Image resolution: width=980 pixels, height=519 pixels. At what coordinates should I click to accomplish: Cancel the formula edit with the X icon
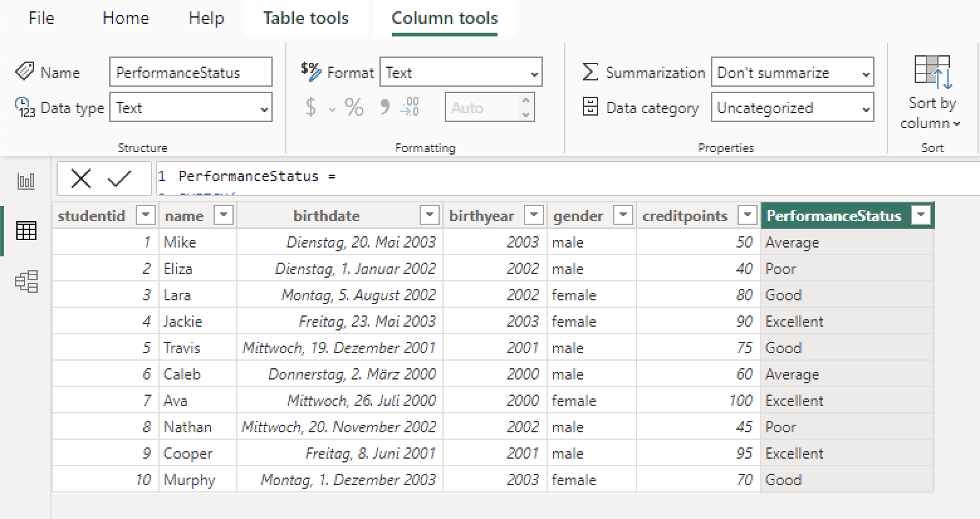pos(81,178)
